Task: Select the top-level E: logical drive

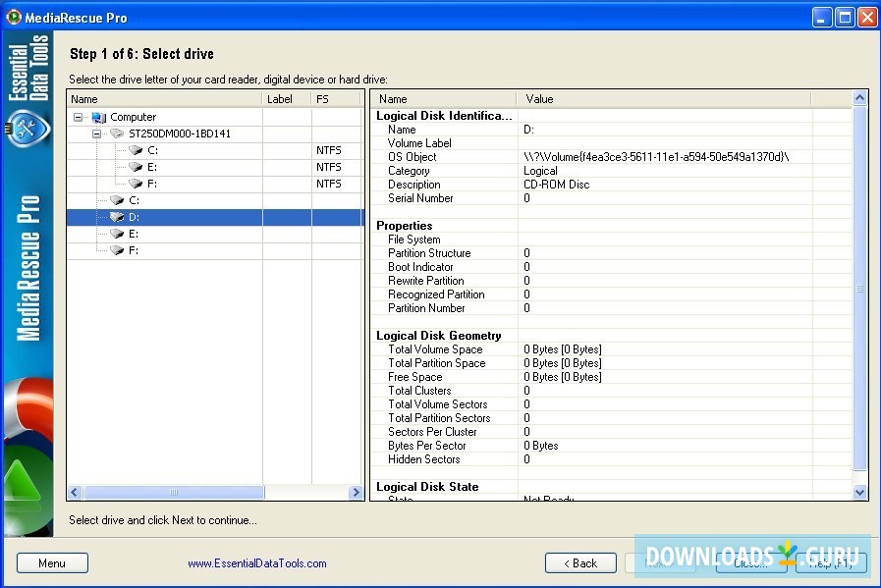Action: [x=134, y=234]
